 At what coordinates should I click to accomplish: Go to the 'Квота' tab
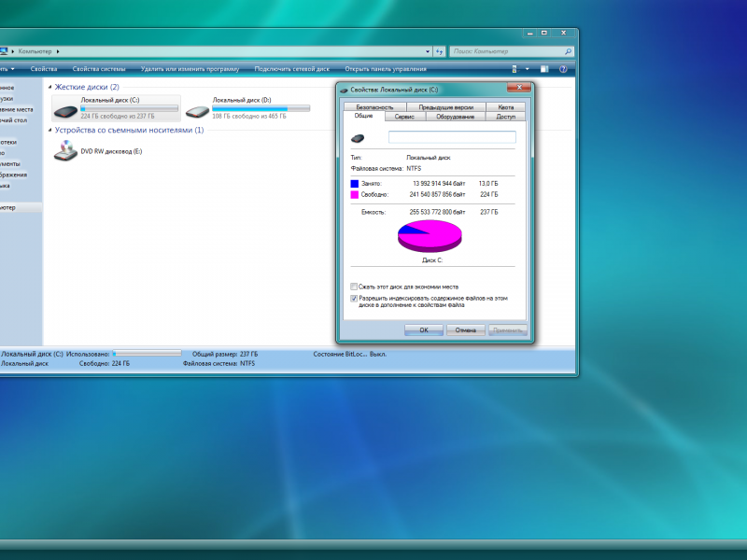(x=506, y=107)
